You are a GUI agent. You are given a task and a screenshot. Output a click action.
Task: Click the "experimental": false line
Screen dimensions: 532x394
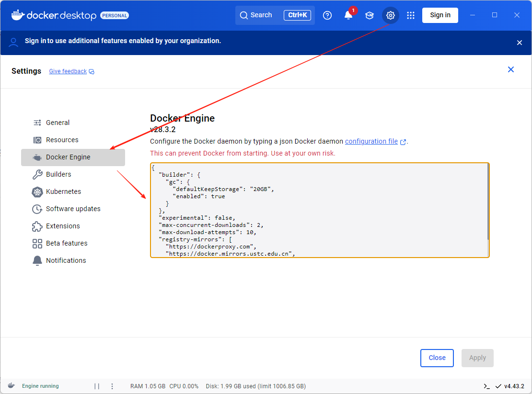coord(197,217)
